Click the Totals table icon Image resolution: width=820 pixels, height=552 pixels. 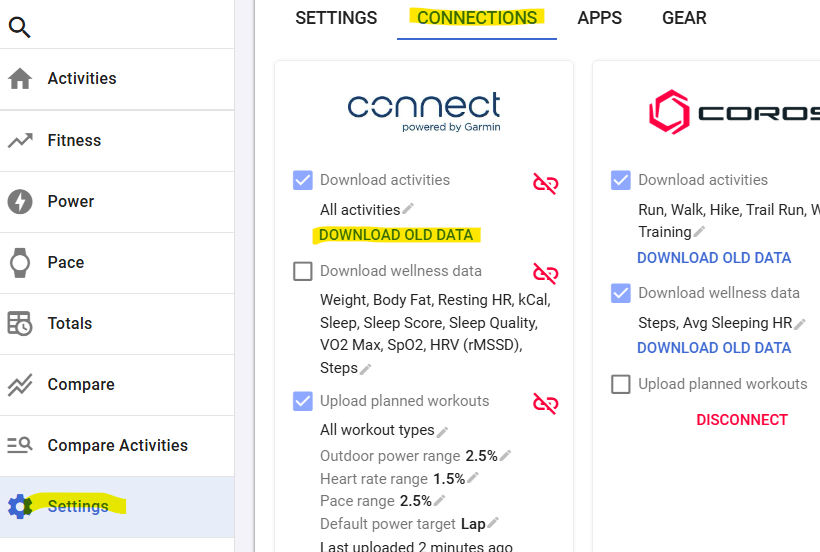[20, 324]
